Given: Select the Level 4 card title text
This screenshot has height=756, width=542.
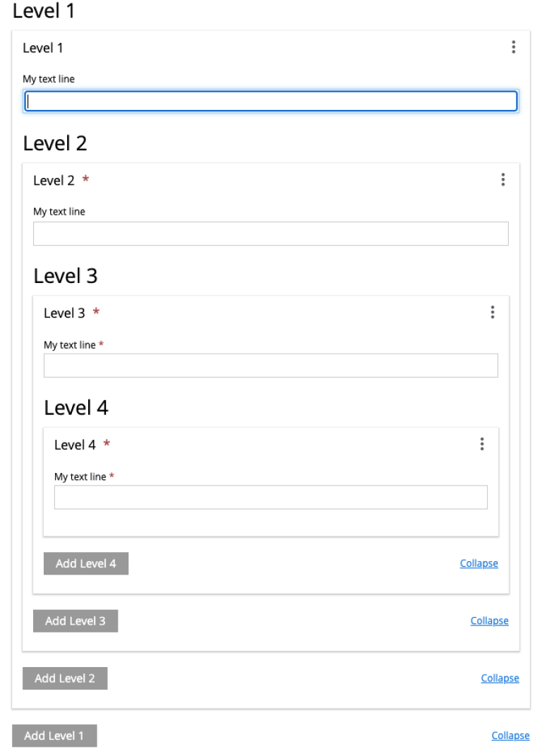Looking at the screenshot, I should [75, 445].
